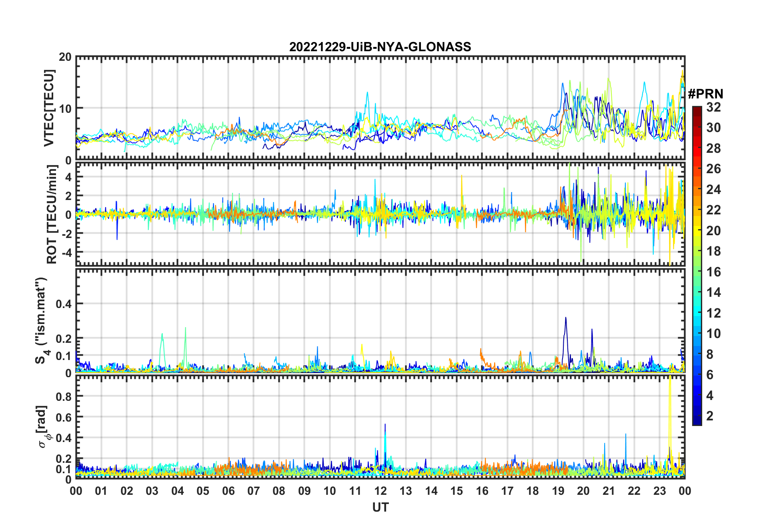This screenshot has width=761, height=532.
Task: Select the UT axis tick label "12"
Action: coord(380,491)
